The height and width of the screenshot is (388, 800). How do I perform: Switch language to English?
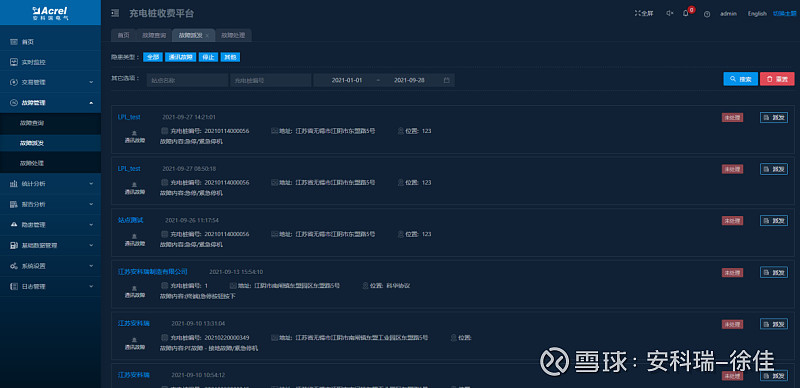pyautogui.click(x=757, y=14)
